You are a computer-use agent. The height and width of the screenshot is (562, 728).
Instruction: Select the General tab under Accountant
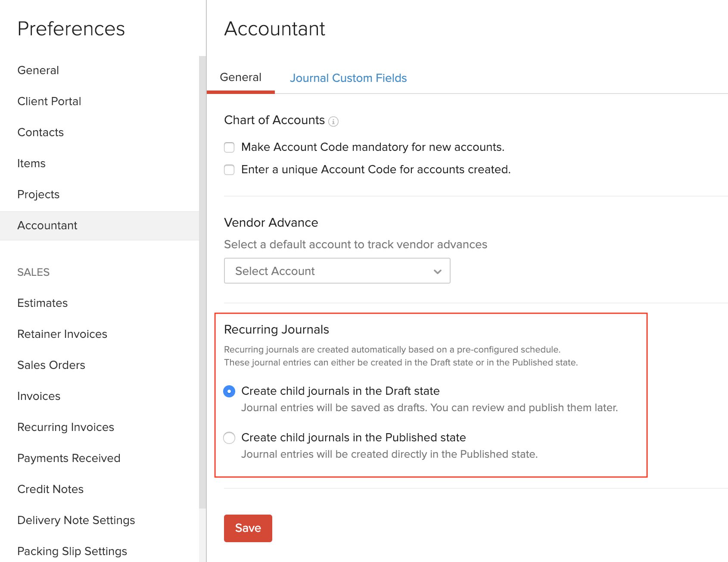pyautogui.click(x=240, y=78)
